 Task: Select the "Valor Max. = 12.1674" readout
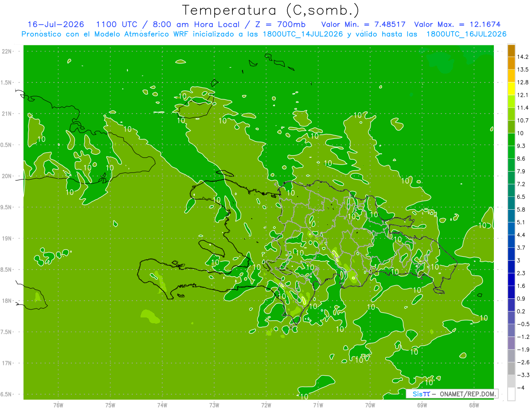pos(458,24)
